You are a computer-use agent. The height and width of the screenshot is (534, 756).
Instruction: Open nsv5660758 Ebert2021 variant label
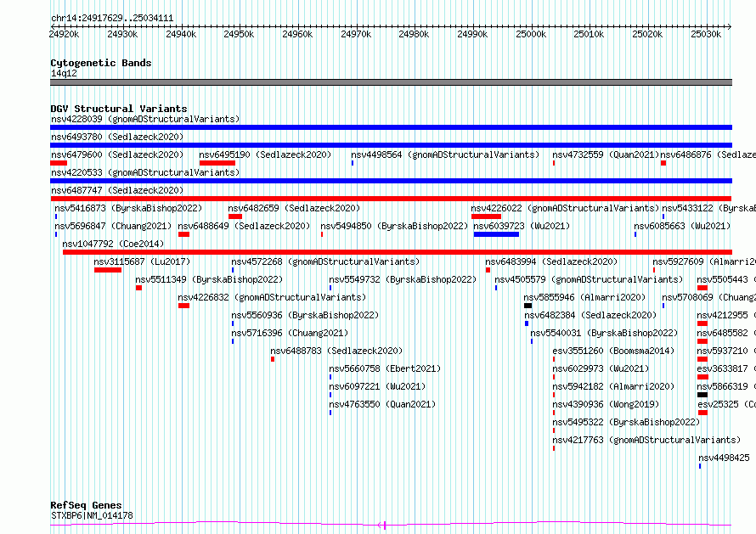tap(386, 368)
